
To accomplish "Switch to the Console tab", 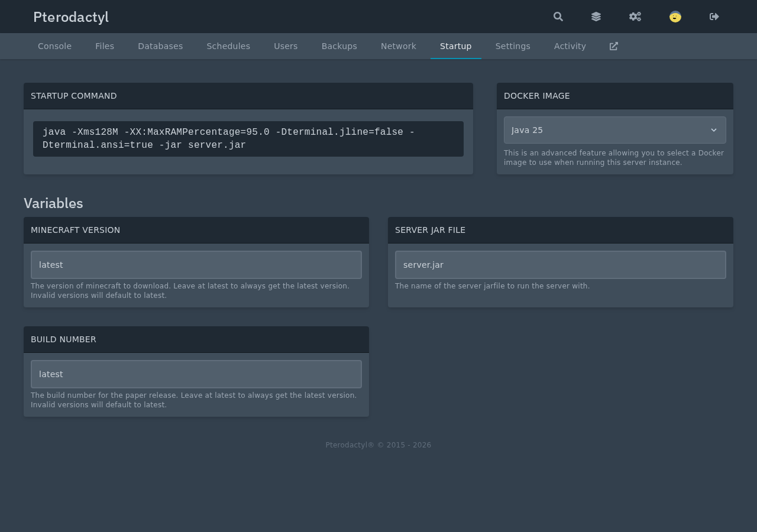I will (54, 46).
